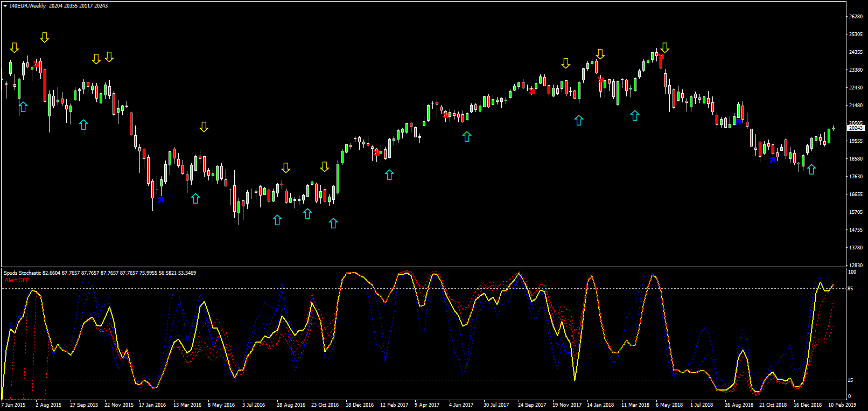868x411 pixels.
Task: Click the 27 Sep 2015 date label
Action: pyautogui.click(x=84, y=405)
